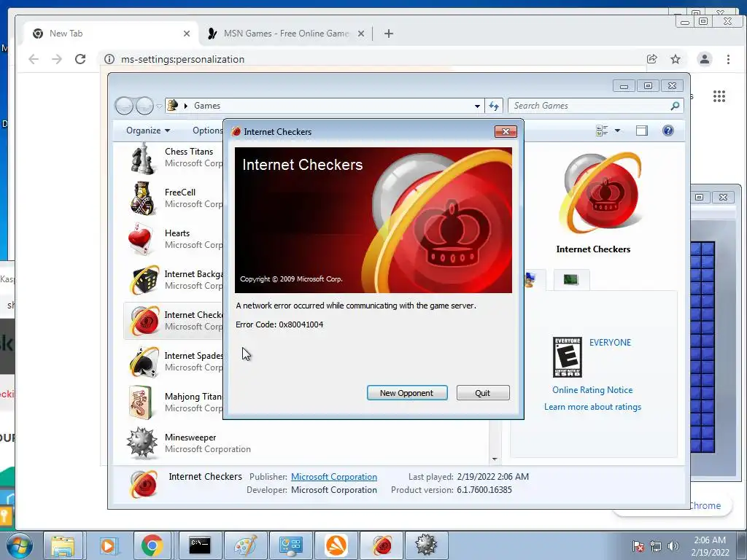Open the change view dropdown arrow
This screenshot has height=560, width=747.
click(617, 131)
